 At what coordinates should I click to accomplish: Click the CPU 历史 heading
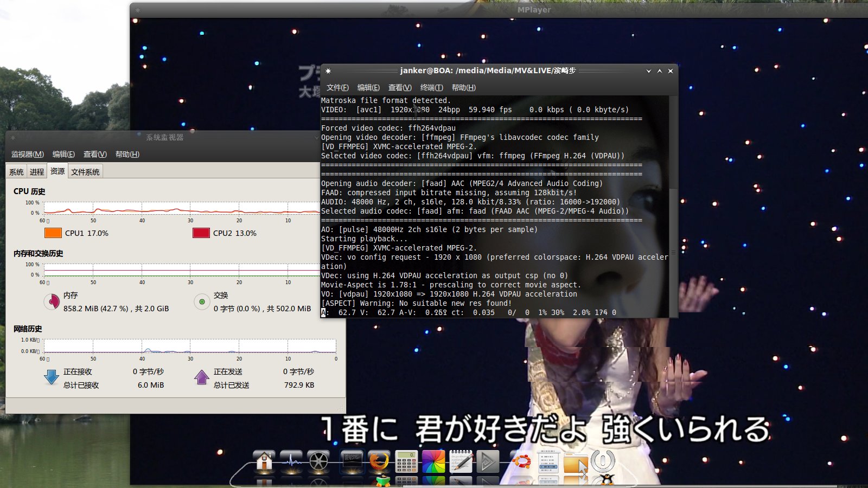point(29,191)
